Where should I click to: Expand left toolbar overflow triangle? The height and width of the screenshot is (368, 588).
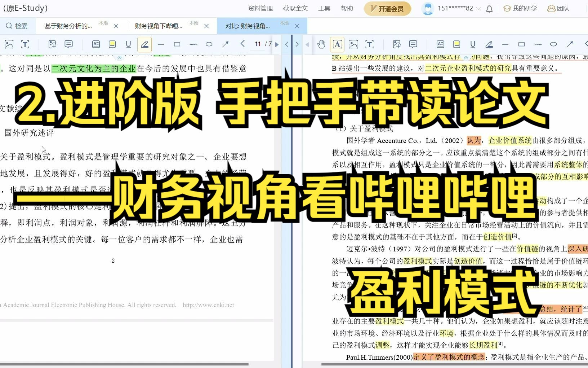(x=277, y=45)
